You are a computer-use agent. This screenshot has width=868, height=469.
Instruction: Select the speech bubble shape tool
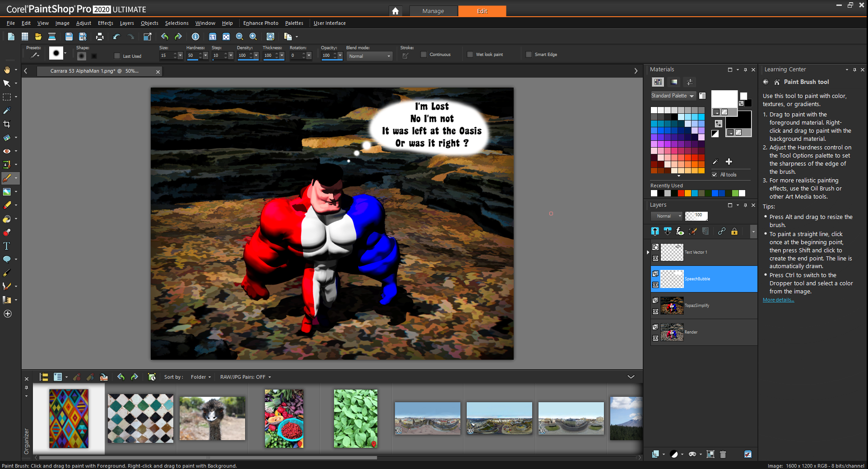click(7, 260)
